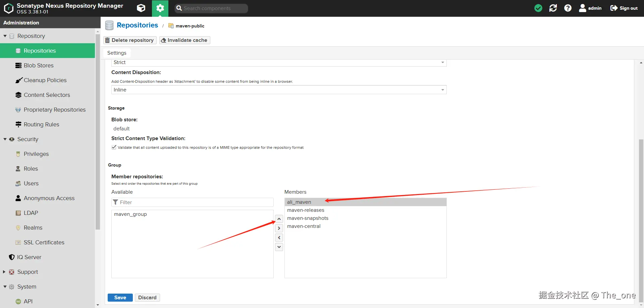Click the Available repositories Filter field

point(193,202)
